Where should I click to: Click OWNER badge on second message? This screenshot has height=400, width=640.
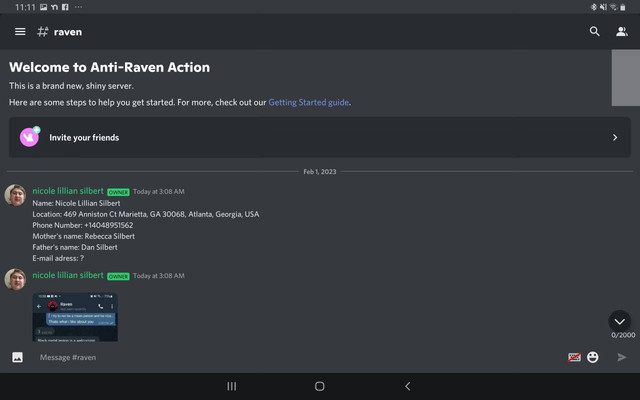coord(118,276)
